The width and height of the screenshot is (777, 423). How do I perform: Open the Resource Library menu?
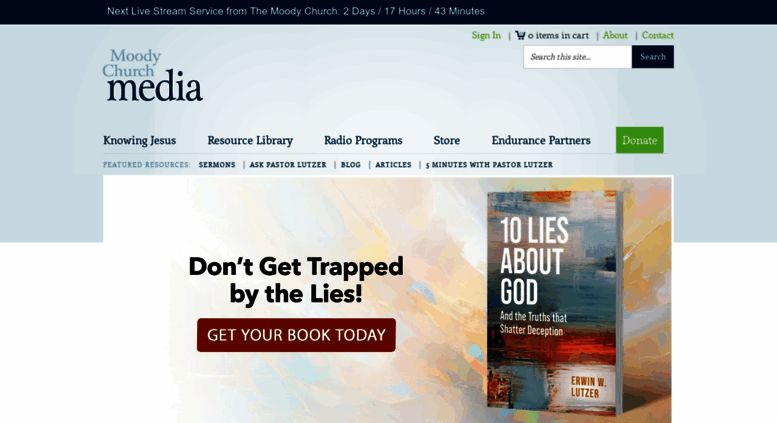point(250,140)
